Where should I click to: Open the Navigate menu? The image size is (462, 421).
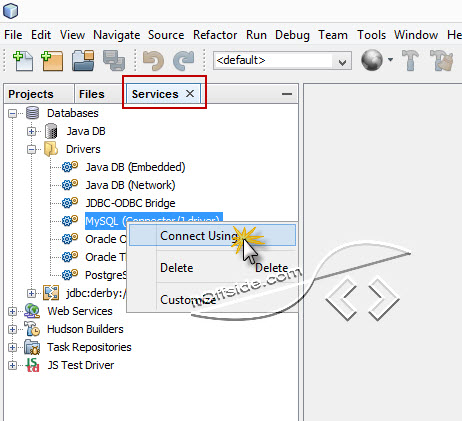click(116, 35)
